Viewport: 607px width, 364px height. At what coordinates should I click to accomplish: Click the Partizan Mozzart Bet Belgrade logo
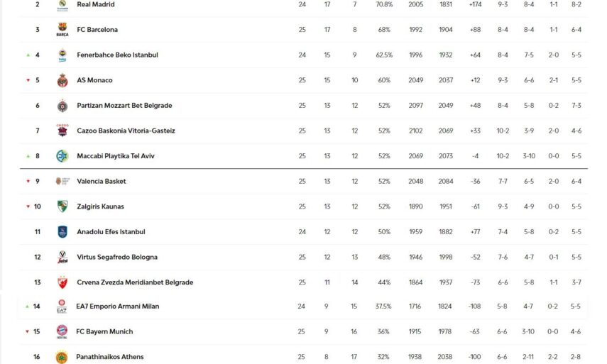click(x=62, y=106)
